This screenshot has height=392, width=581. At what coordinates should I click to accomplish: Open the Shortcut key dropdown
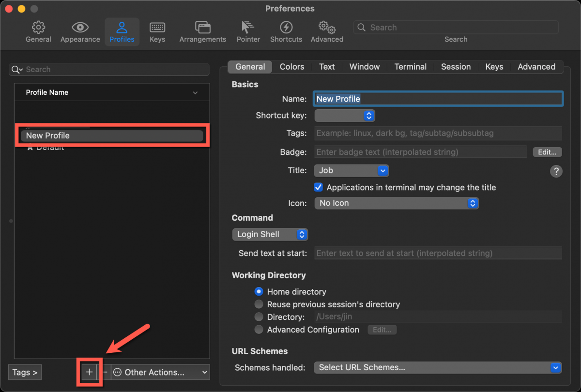click(345, 116)
